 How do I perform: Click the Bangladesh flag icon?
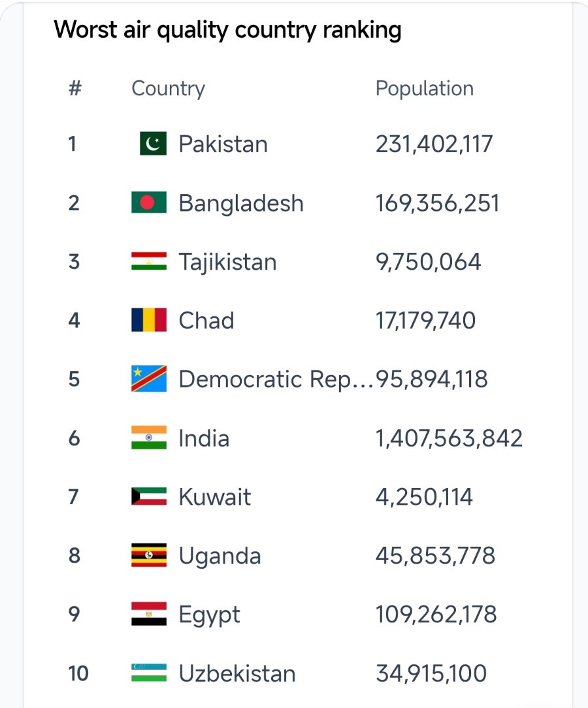[x=149, y=202]
